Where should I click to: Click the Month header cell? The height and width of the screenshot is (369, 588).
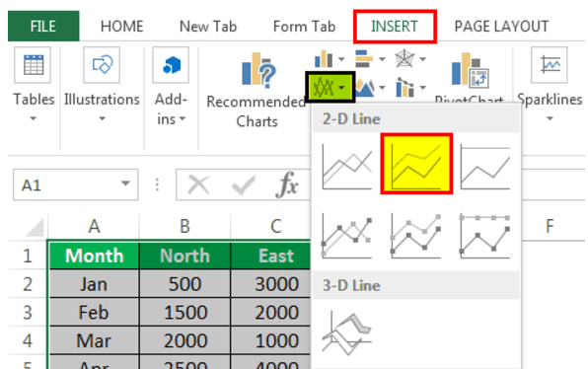tap(94, 256)
